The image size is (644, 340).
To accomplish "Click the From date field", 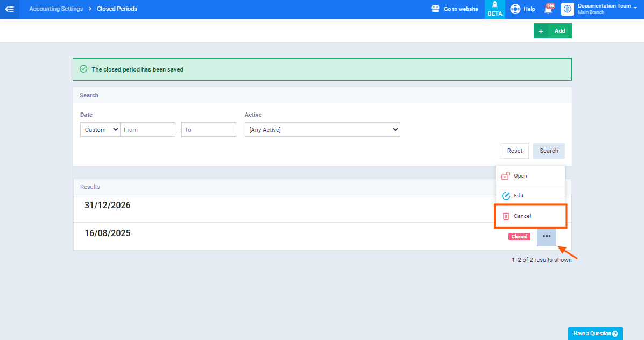I will click(148, 129).
